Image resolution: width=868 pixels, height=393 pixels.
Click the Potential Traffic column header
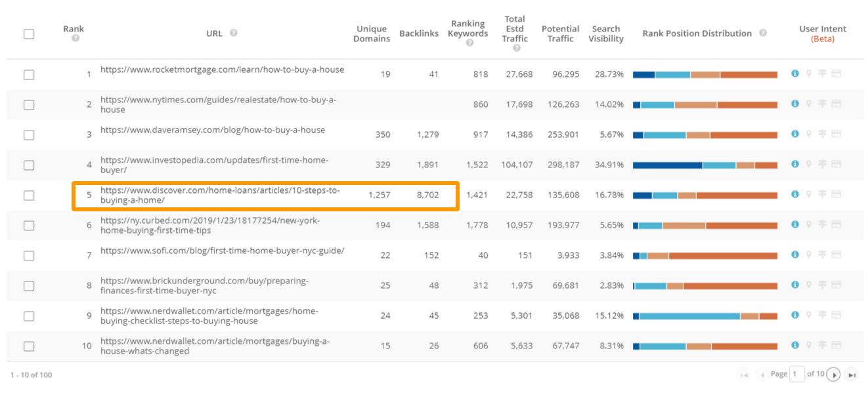click(561, 34)
